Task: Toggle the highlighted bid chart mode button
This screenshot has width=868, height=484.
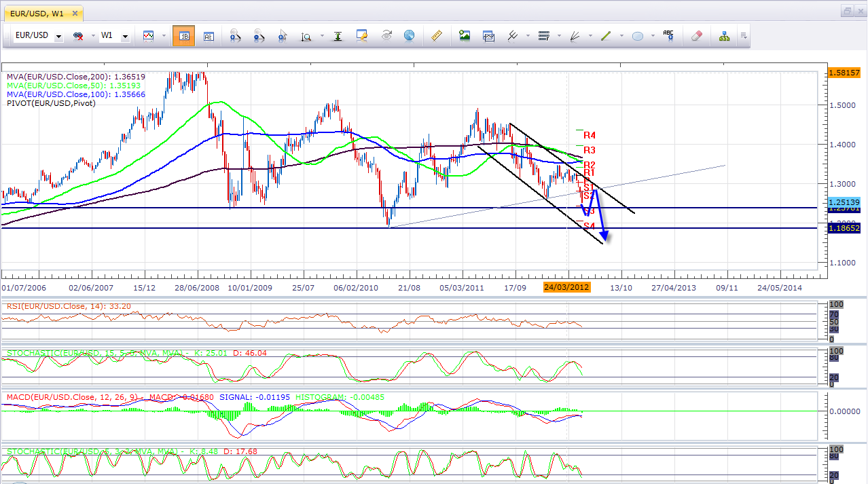Action: click(183, 36)
